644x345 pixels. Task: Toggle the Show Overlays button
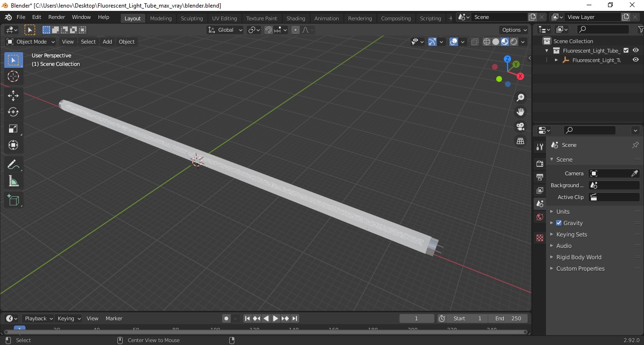coord(454,42)
